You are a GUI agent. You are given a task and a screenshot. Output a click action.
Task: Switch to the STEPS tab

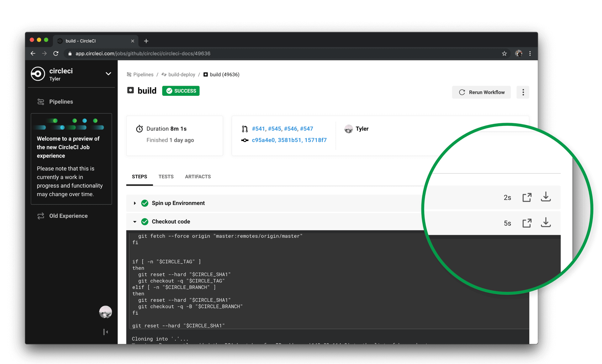(x=140, y=177)
